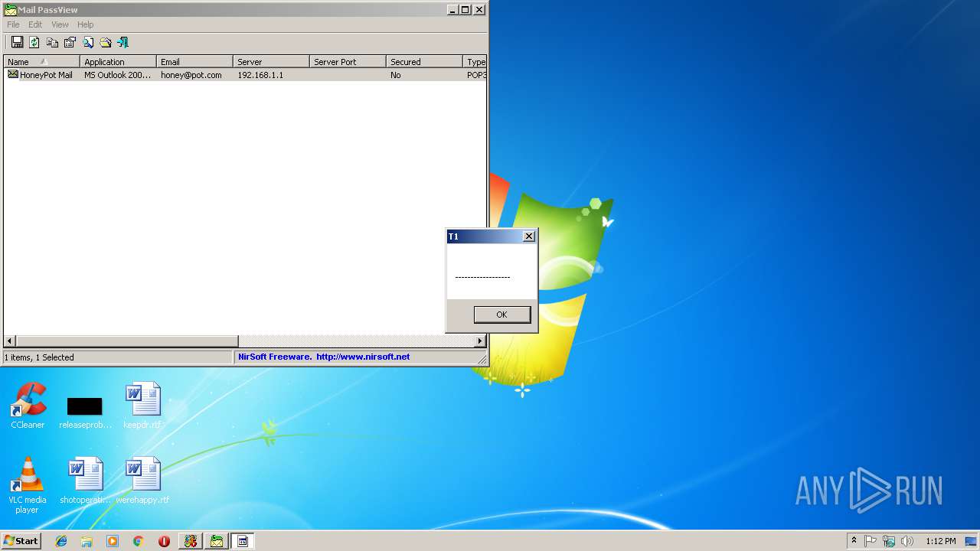Select the VLC media player shortcut

(28, 485)
